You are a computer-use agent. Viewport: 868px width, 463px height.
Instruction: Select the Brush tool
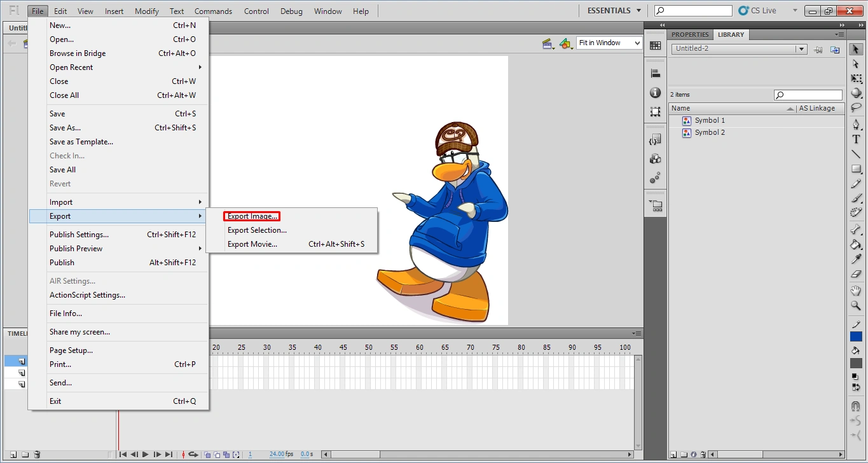pyautogui.click(x=856, y=198)
